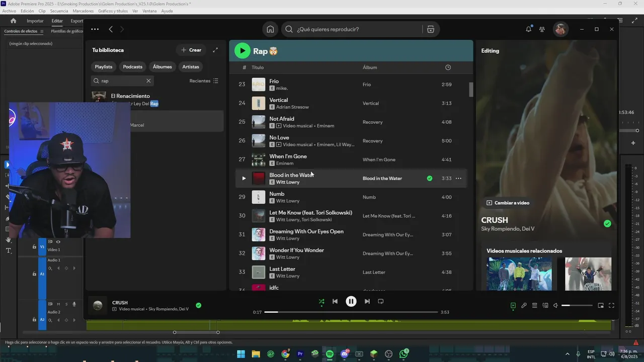Open the Spotify three-dots app menu
The width and height of the screenshot is (644, 362).
tap(95, 29)
